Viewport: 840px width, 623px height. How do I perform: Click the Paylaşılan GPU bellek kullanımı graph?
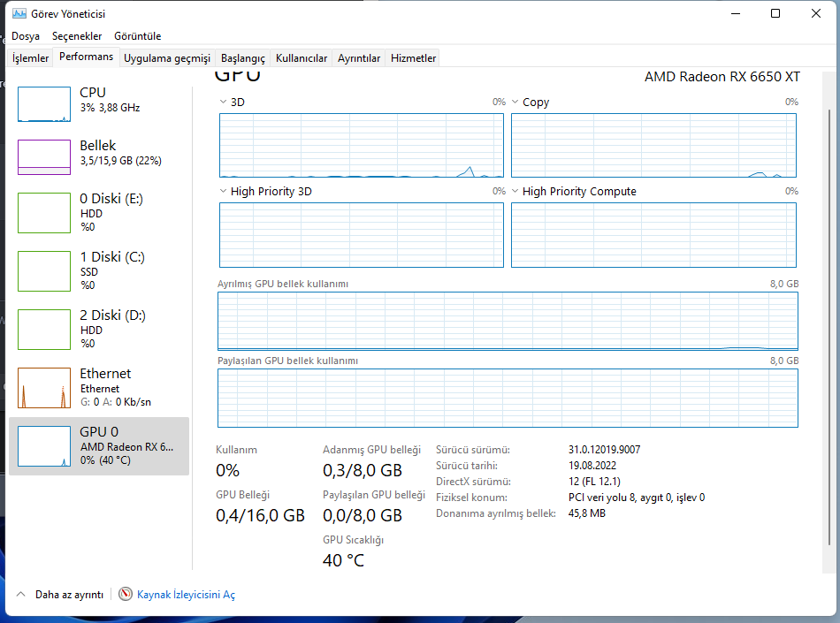tap(508, 399)
